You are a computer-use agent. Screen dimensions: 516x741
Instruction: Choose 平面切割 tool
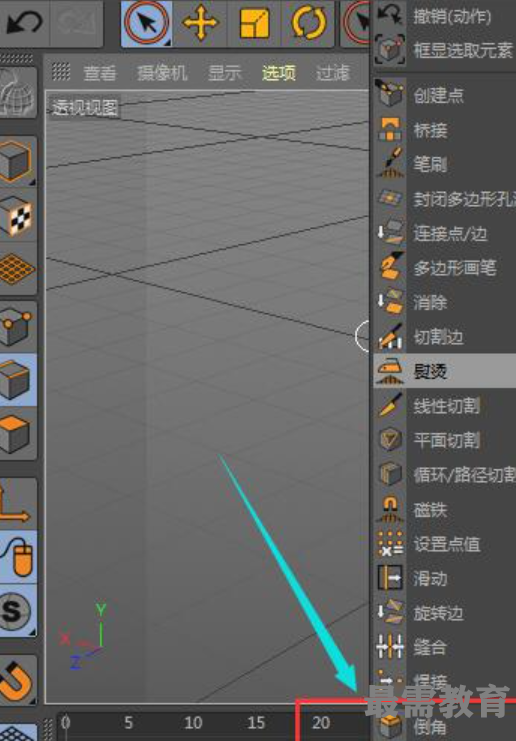(444, 440)
